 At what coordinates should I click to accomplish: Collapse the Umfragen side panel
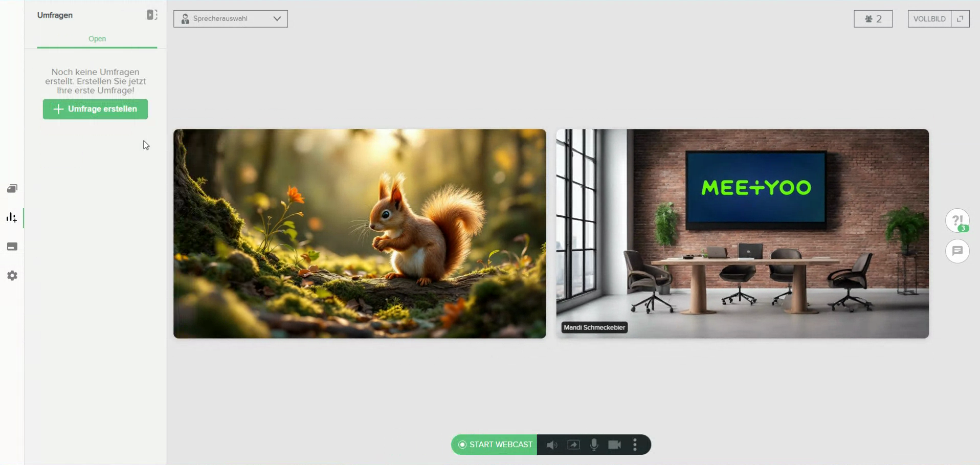point(152,15)
